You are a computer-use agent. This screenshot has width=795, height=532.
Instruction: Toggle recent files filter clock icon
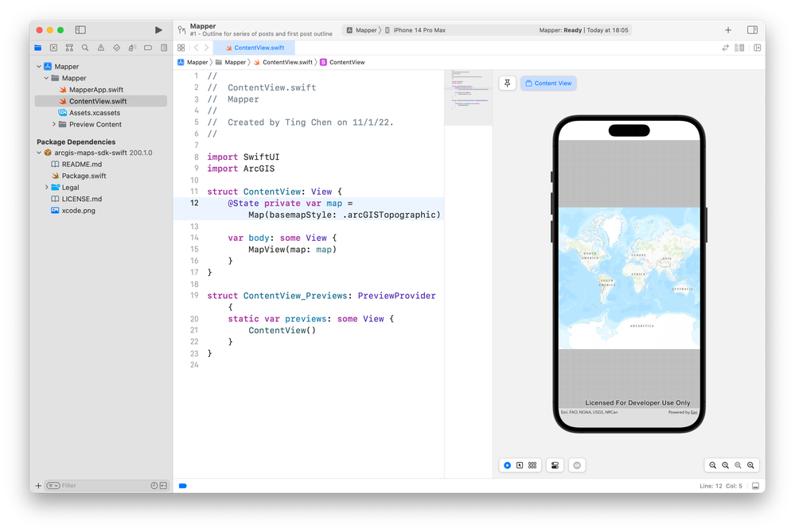point(154,485)
